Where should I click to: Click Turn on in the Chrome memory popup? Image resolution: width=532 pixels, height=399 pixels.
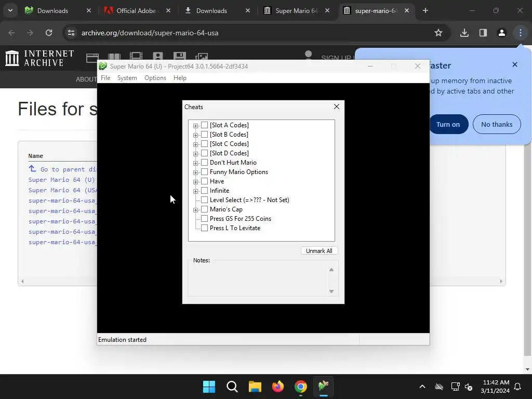click(x=448, y=124)
